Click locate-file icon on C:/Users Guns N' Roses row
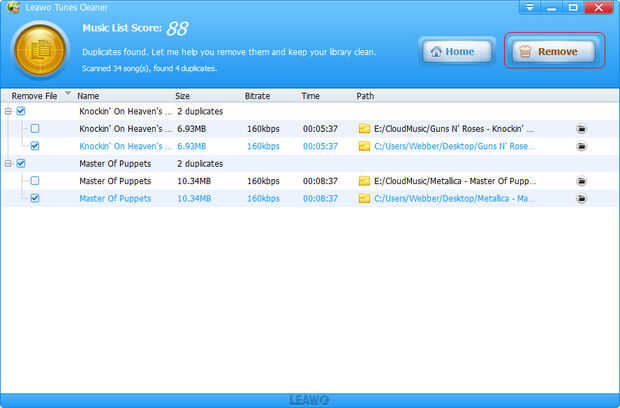This screenshot has height=408, width=620. [x=581, y=146]
